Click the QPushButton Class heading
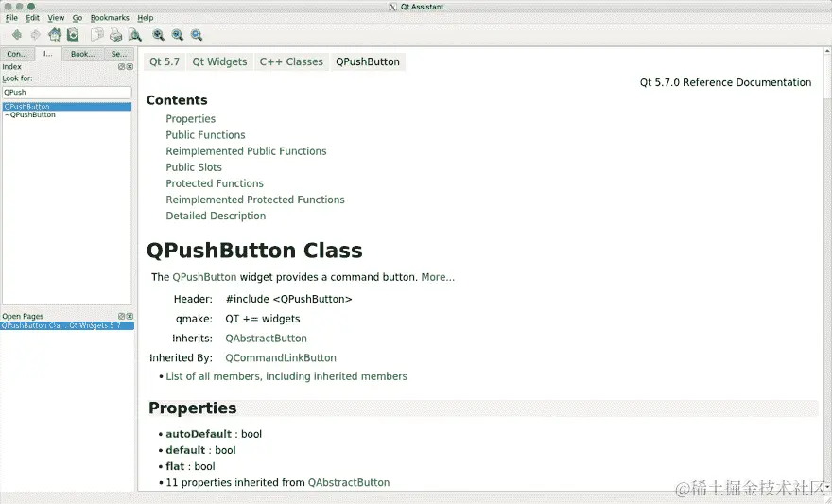 pos(254,251)
